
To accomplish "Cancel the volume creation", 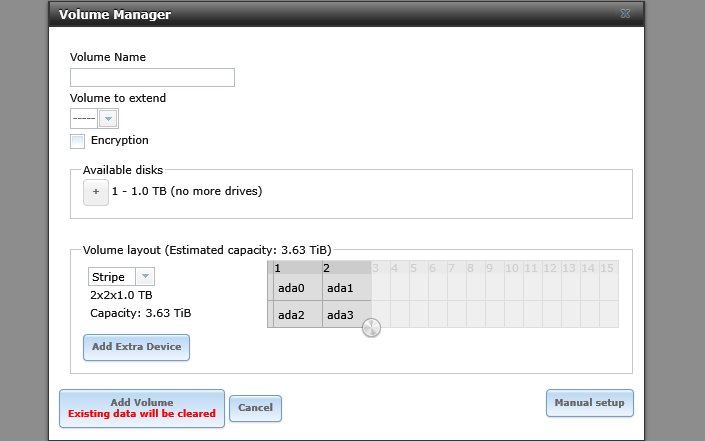I will tap(255, 408).
